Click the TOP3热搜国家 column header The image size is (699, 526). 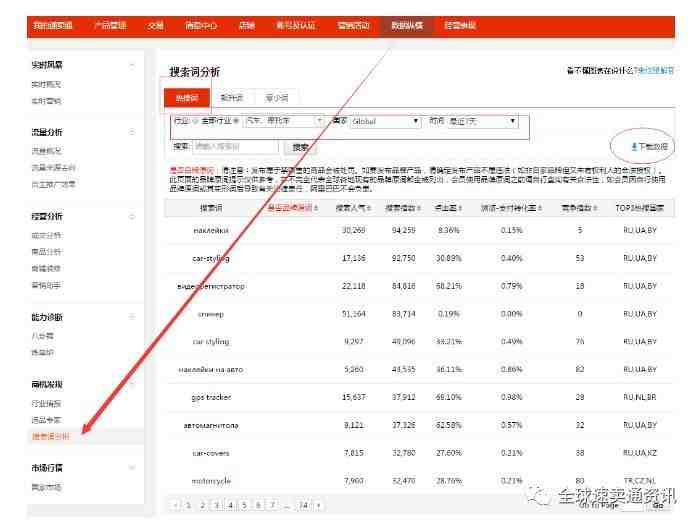coord(639,208)
